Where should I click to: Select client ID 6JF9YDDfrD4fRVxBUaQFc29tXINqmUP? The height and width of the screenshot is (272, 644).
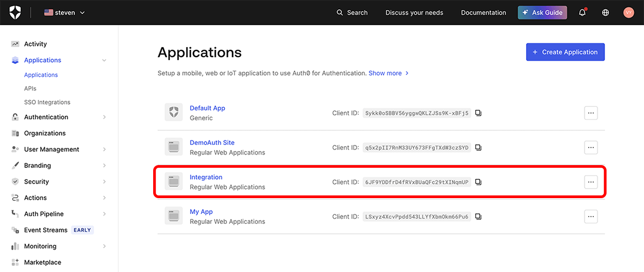pyautogui.click(x=416, y=182)
